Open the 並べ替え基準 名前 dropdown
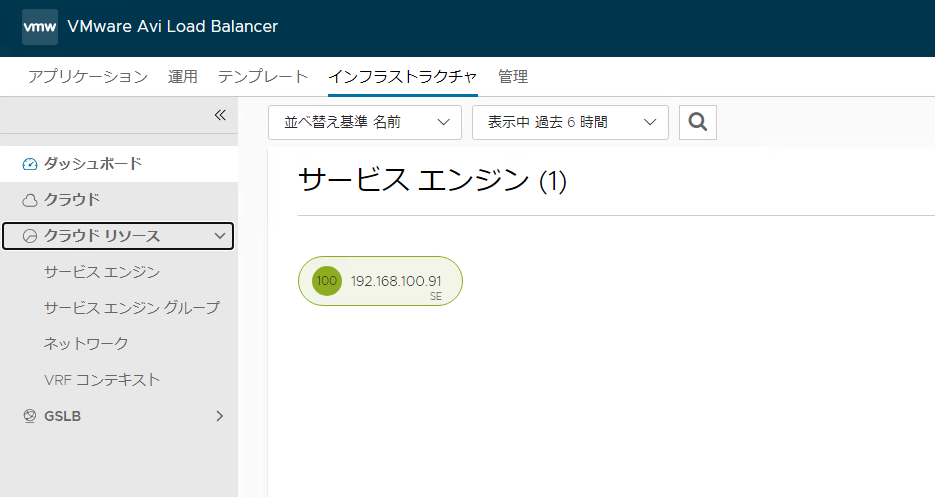The width and height of the screenshot is (935, 497). point(365,122)
